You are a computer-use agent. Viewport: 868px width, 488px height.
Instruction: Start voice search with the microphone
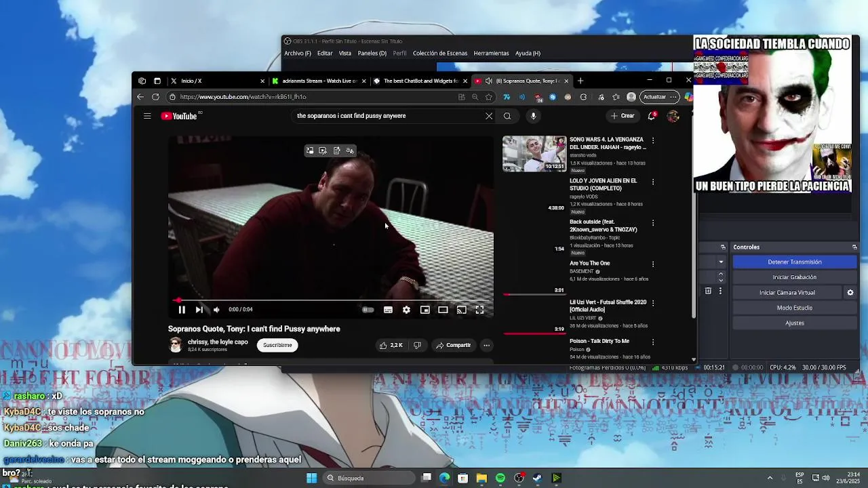(534, 116)
